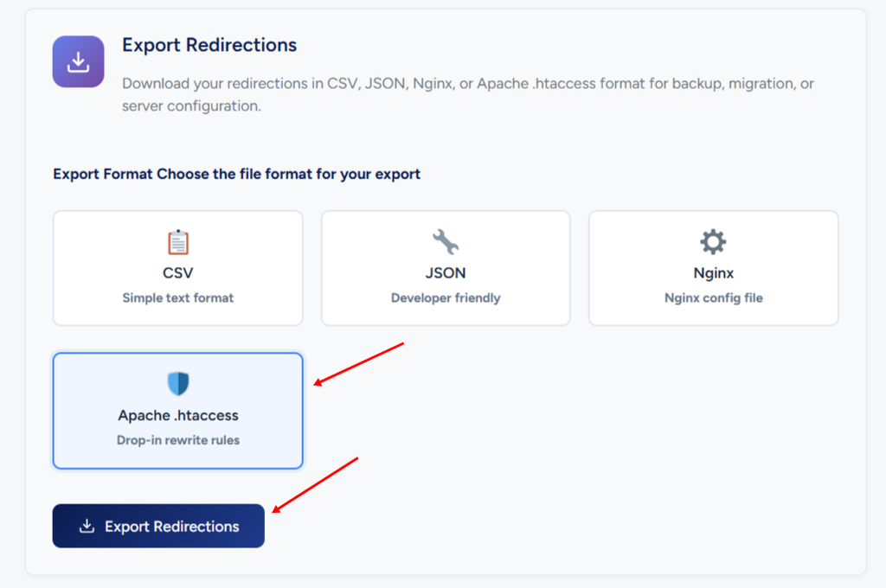886x588 pixels.
Task: Click the Apache .htaccess shield icon
Action: [178, 384]
